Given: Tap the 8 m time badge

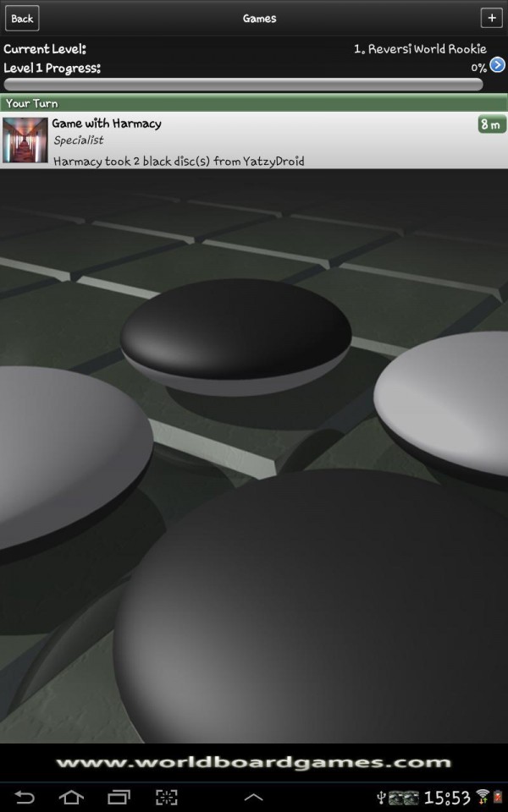Looking at the screenshot, I should tap(491, 124).
